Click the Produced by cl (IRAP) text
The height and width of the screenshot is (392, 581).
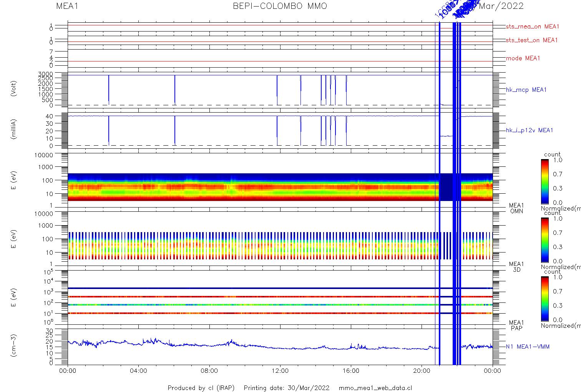click(x=201, y=388)
